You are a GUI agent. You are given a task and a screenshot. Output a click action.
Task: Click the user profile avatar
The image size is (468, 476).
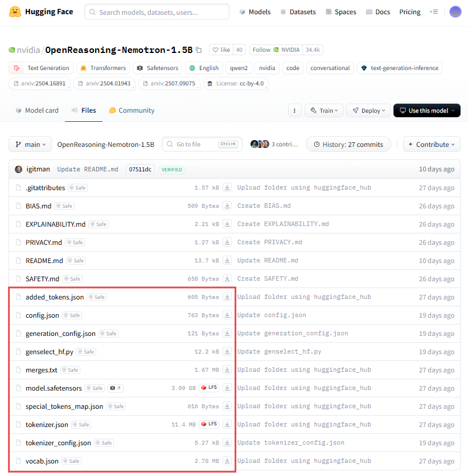tap(455, 12)
